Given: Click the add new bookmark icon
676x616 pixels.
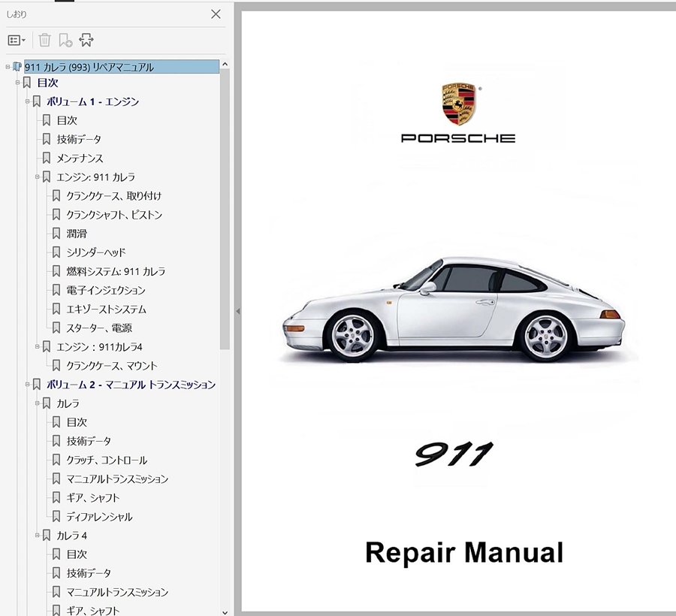Looking at the screenshot, I should (x=65, y=41).
